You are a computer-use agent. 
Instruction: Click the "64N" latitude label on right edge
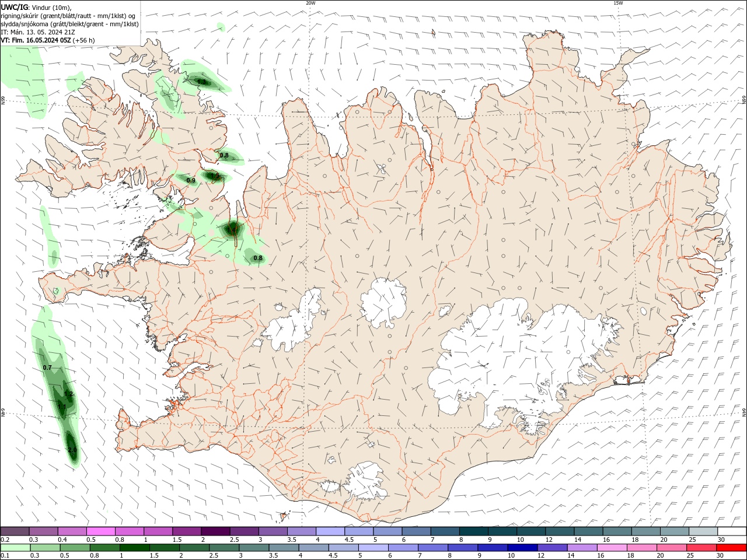click(x=744, y=412)
